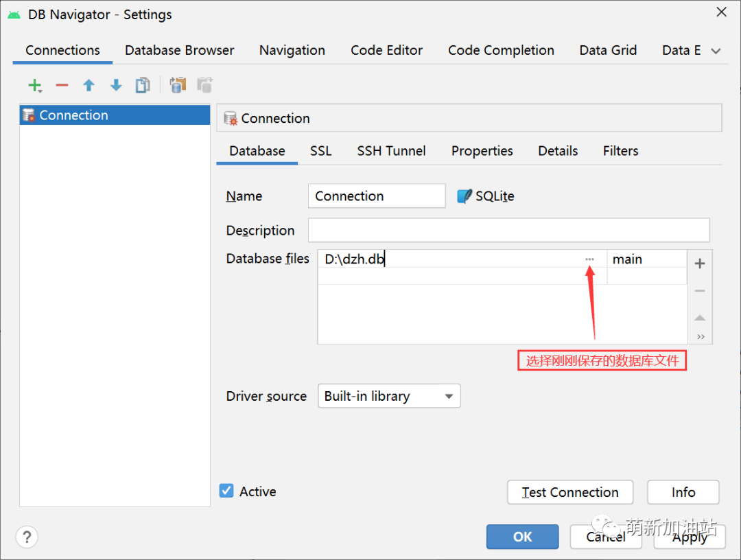Image resolution: width=741 pixels, height=560 pixels.
Task: Remove database file row with minus
Action: [x=700, y=290]
